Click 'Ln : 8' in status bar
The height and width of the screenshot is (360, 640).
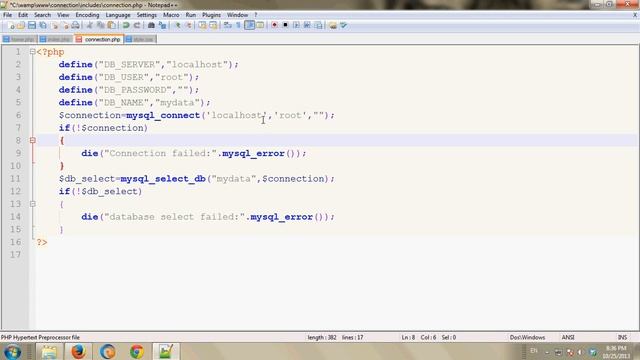(x=408, y=338)
